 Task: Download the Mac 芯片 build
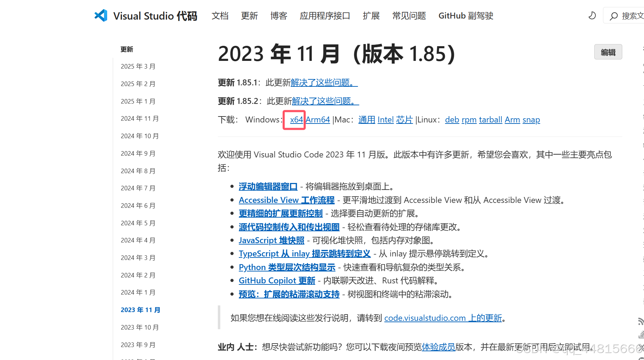pyautogui.click(x=404, y=120)
